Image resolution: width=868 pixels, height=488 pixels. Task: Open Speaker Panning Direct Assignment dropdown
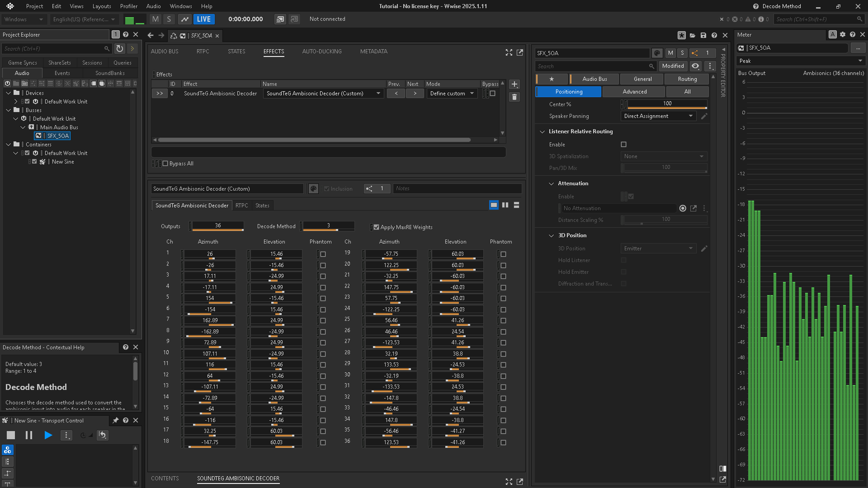[x=658, y=116]
